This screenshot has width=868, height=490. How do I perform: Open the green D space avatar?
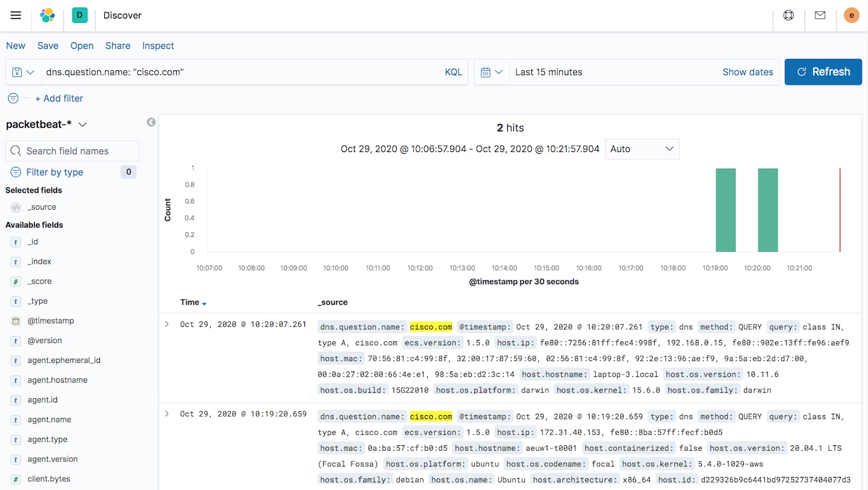pos(79,16)
